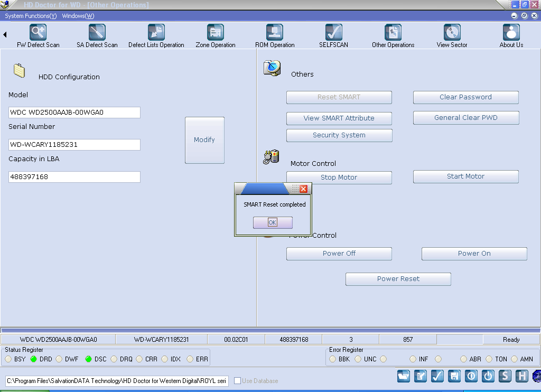The image size is (541, 392).
Task: Click the program path field at the bottom
Action: click(x=117, y=381)
